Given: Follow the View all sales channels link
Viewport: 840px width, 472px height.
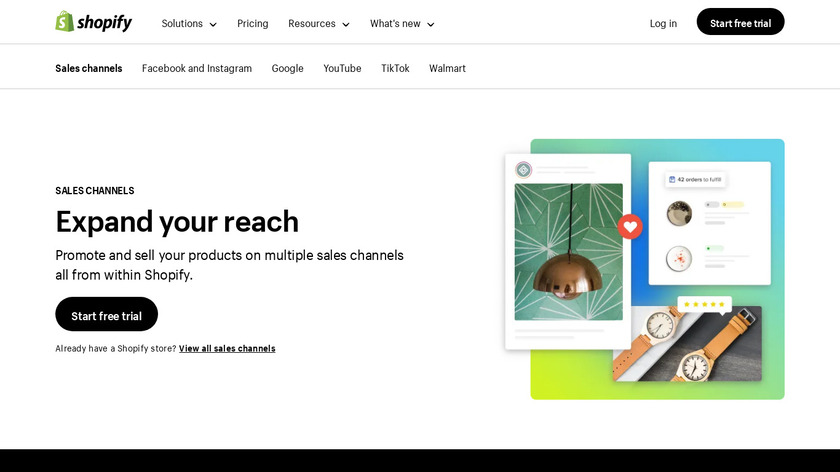Looking at the screenshot, I should click(227, 349).
